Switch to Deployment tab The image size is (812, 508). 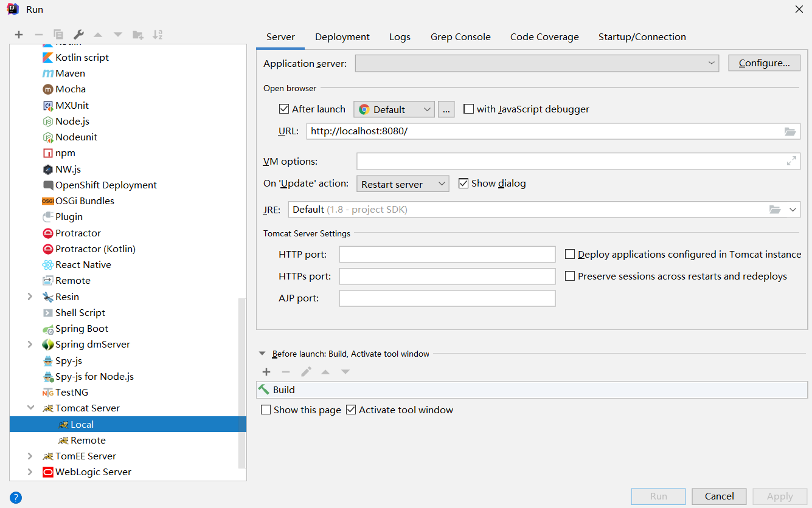tap(342, 37)
